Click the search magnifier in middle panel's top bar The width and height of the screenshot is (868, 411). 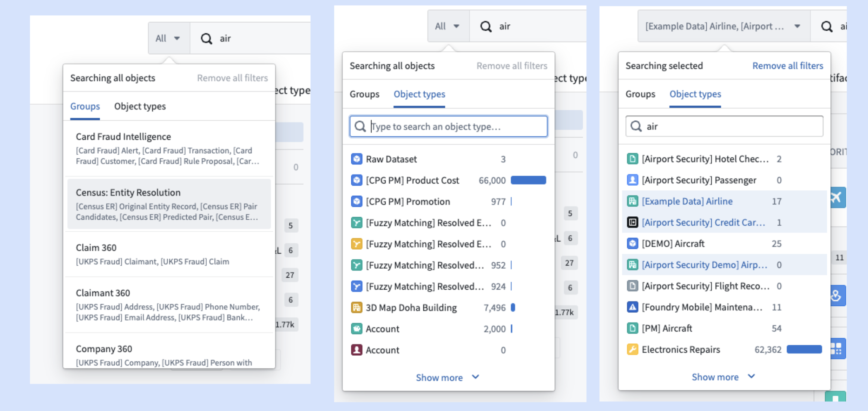point(486,27)
